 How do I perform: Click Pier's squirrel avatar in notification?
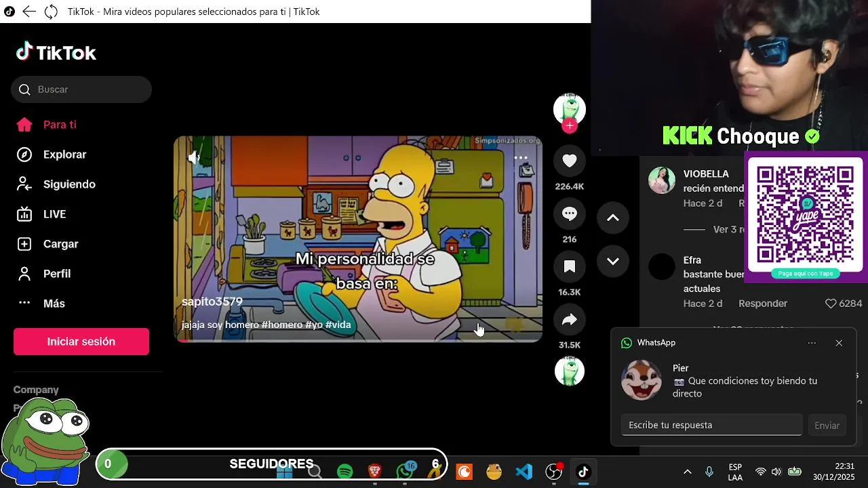[642, 380]
